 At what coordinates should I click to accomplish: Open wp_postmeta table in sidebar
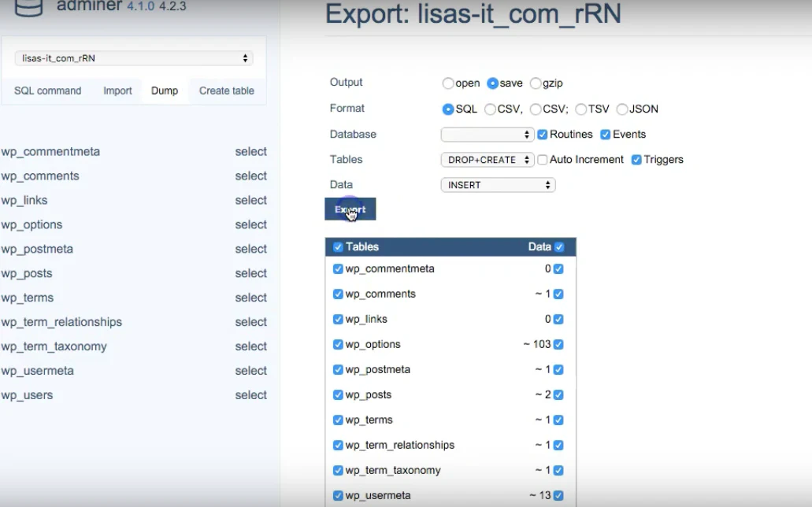coord(37,249)
